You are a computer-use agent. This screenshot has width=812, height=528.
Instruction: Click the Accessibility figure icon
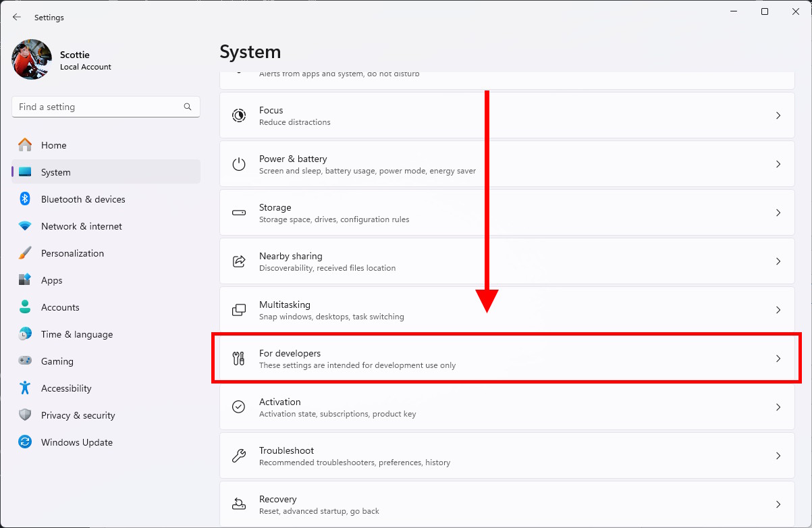[x=25, y=388]
